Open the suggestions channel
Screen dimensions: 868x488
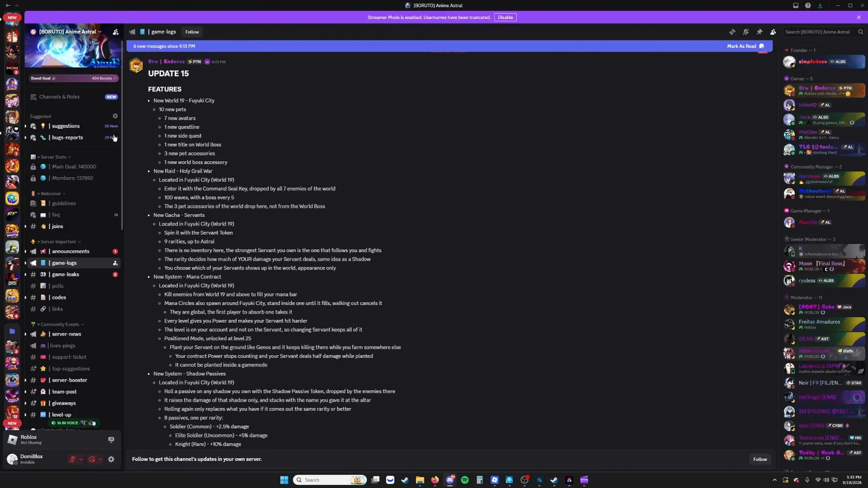coord(73,126)
